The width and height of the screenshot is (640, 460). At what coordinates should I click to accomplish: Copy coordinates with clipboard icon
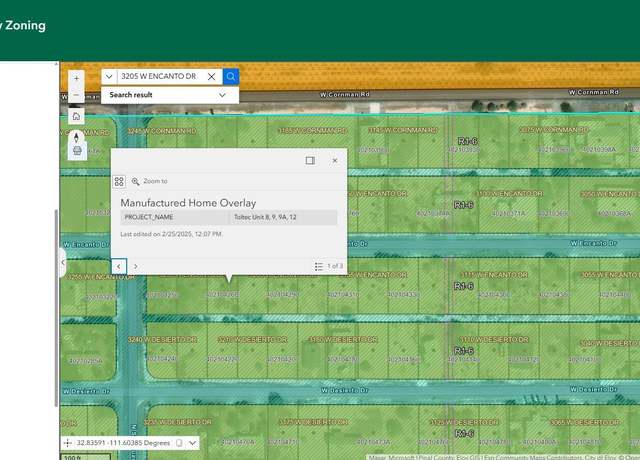[179, 443]
